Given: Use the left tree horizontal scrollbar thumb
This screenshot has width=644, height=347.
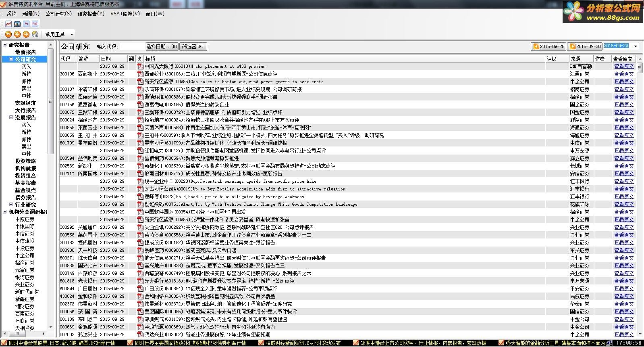Looking at the screenshot, I should pos(17,334).
